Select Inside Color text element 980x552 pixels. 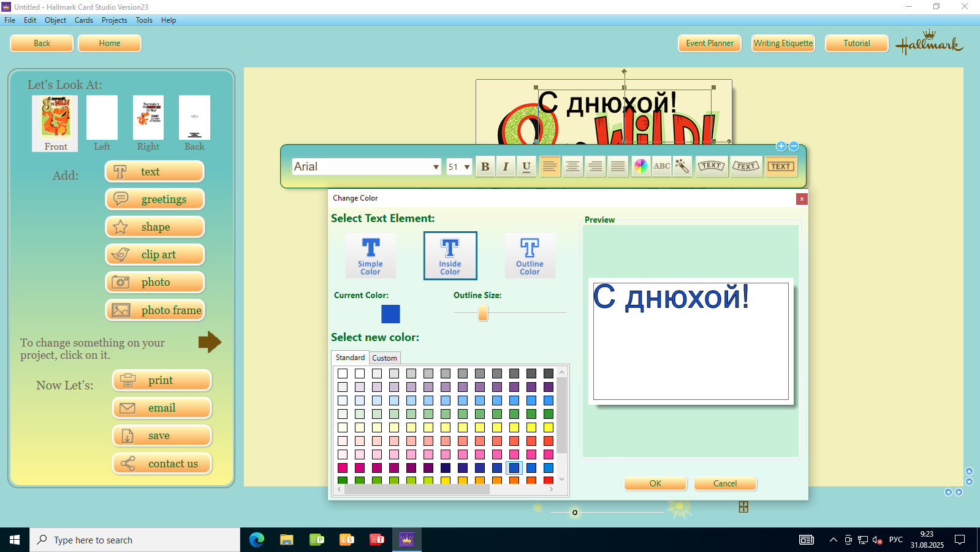(x=450, y=256)
